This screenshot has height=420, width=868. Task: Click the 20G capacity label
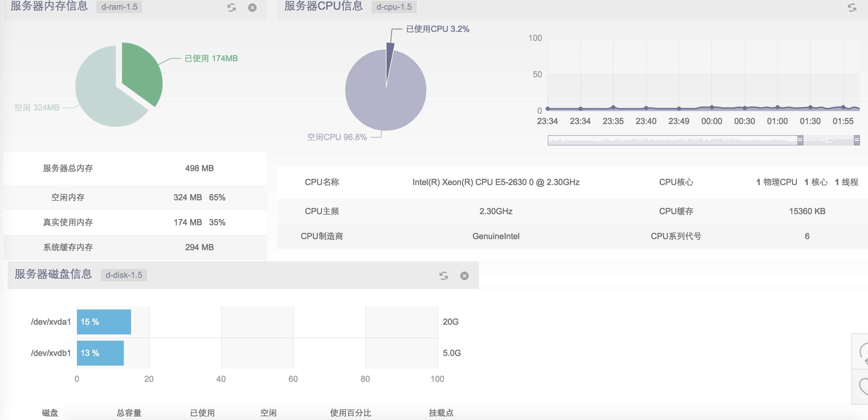point(451,322)
